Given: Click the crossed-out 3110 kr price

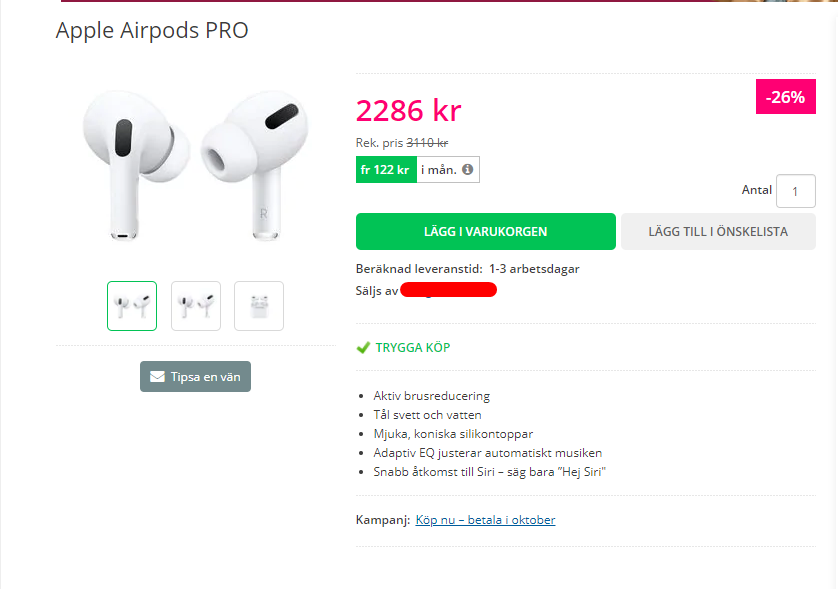Looking at the screenshot, I should pyautogui.click(x=427, y=143).
